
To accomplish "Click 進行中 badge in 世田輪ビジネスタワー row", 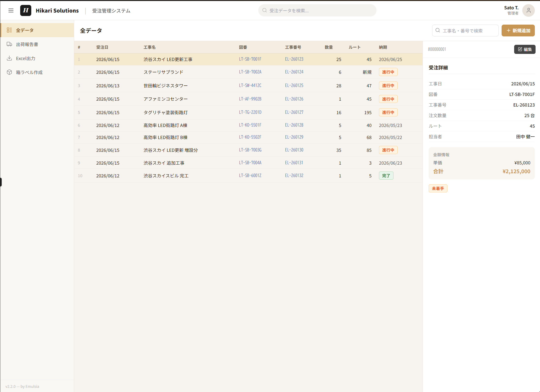I will [x=388, y=86].
